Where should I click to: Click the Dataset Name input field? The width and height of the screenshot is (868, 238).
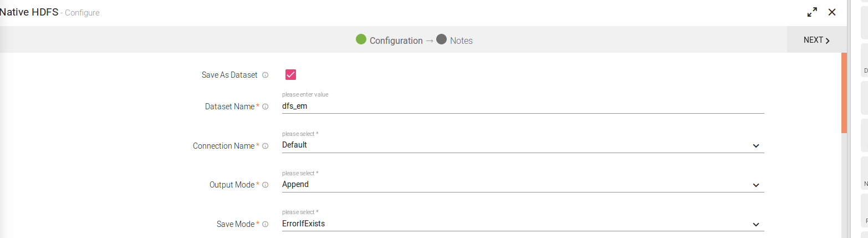(521, 106)
